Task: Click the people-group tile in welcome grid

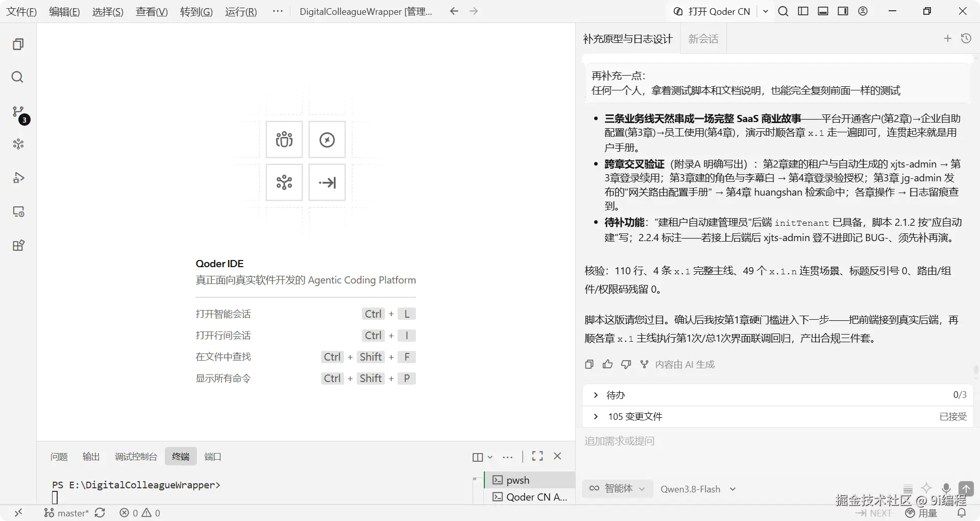Action: 284,139
